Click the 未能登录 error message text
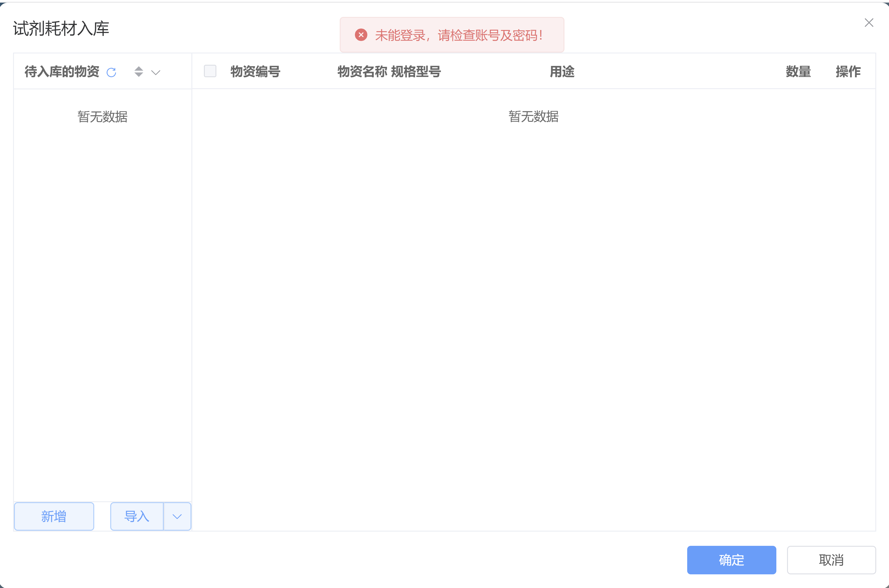The height and width of the screenshot is (588, 889). [x=459, y=35]
